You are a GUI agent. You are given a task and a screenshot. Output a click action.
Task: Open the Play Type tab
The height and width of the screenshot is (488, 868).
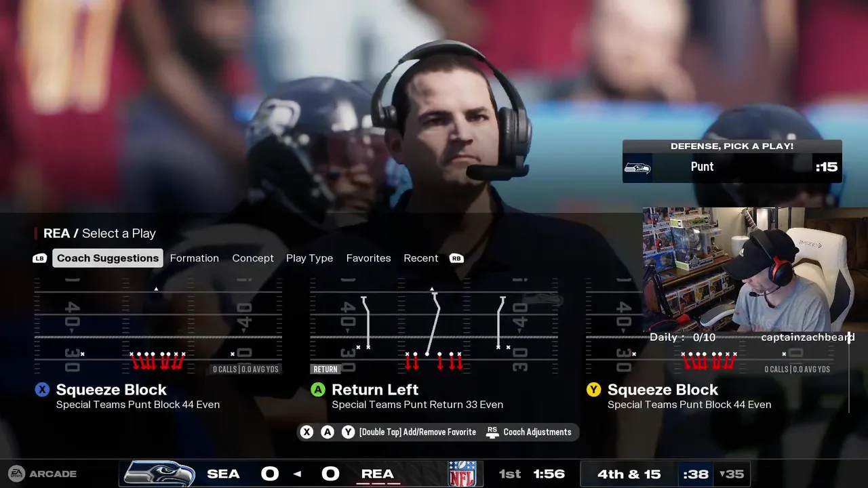(x=309, y=258)
